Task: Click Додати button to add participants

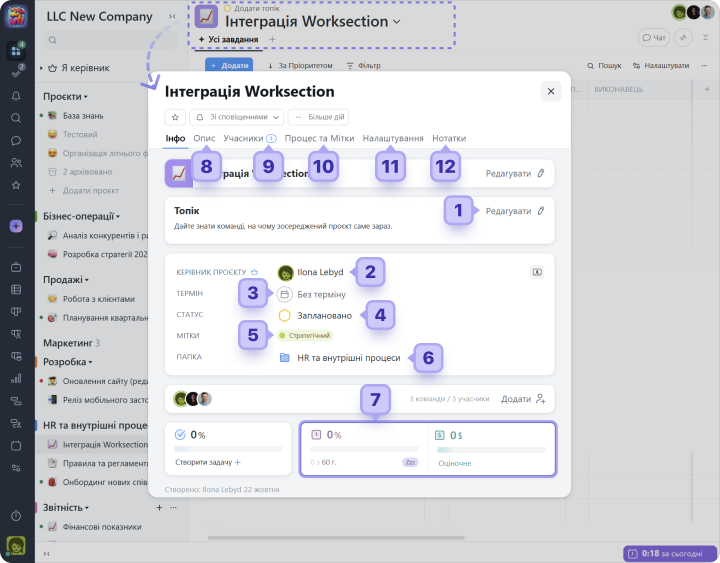Action: point(522,398)
